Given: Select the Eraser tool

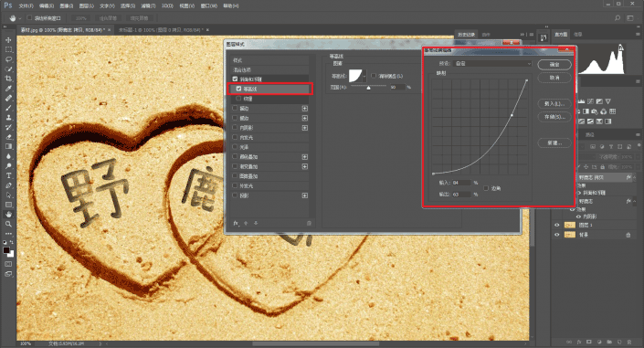Looking at the screenshot, I should click(8, 137).
